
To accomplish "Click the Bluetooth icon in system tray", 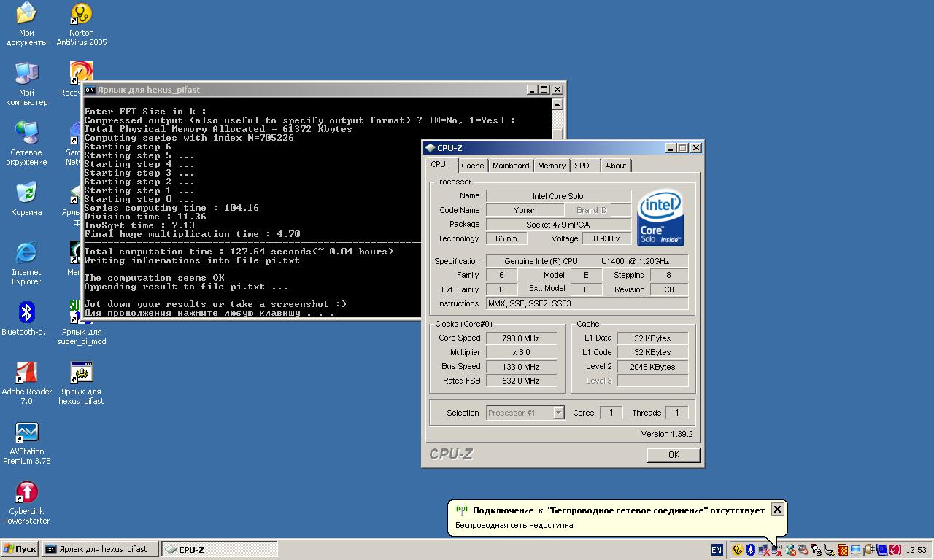I will [750, 550].
